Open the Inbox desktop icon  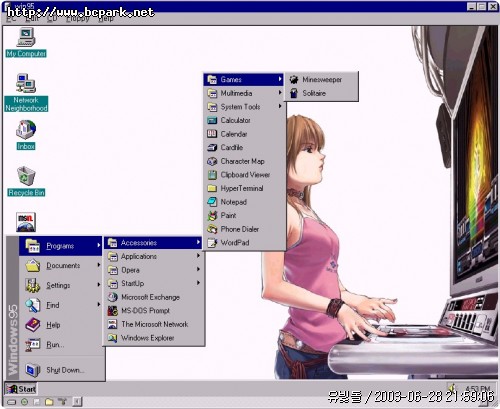(x=26, y=135)
